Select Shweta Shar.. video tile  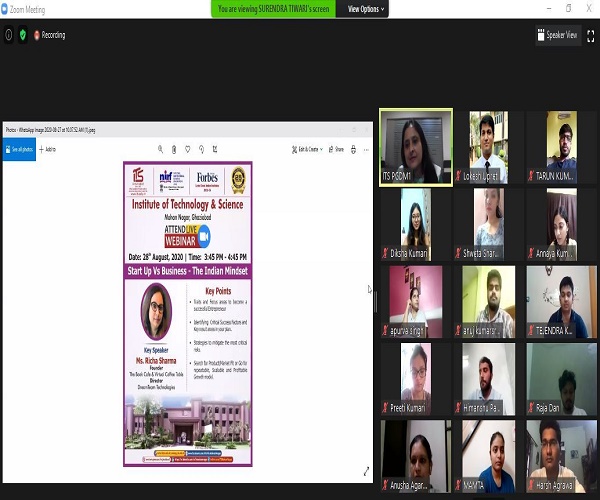click(488, 225)
